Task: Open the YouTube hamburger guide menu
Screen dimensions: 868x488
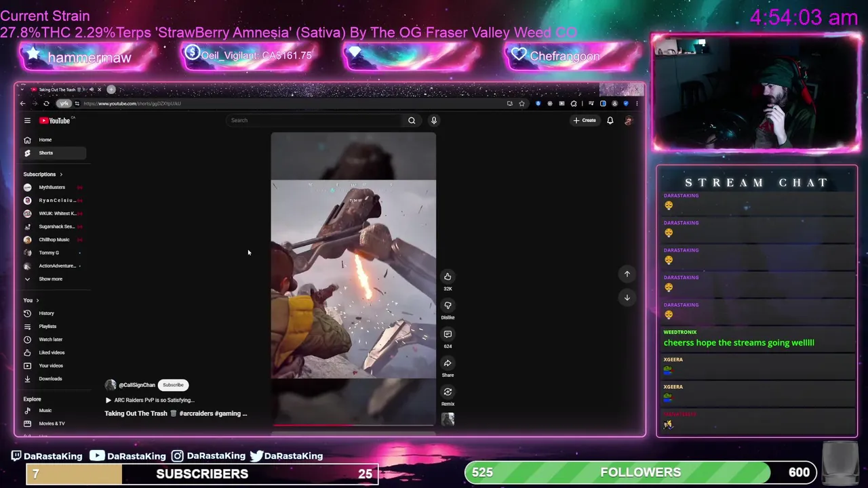Action: coord(27,121)
